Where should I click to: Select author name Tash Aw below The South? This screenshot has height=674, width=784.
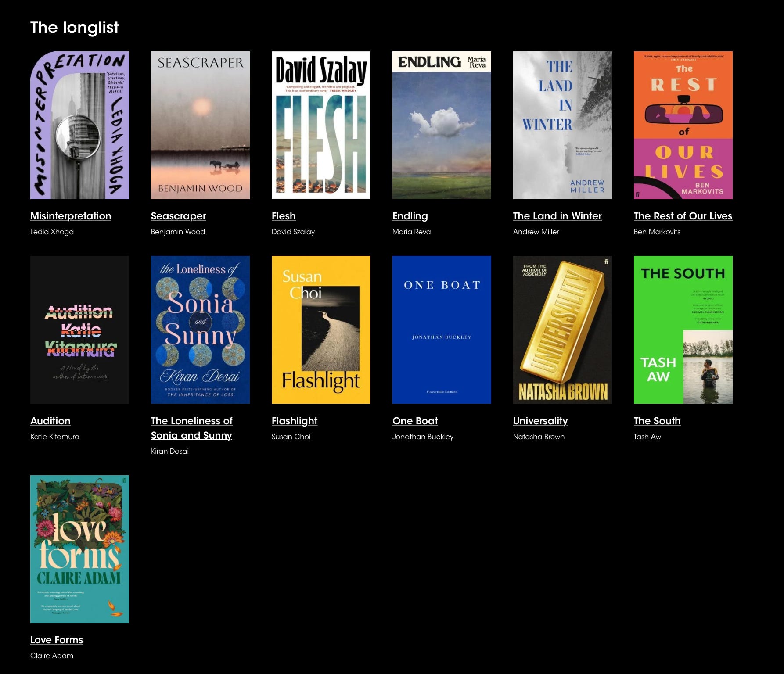[x=647, y=437]
